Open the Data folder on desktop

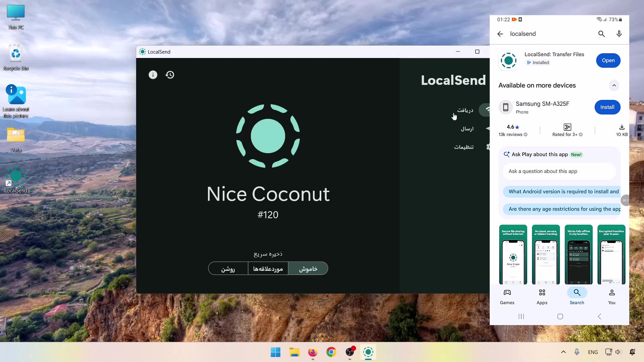[x=16, y=140]
